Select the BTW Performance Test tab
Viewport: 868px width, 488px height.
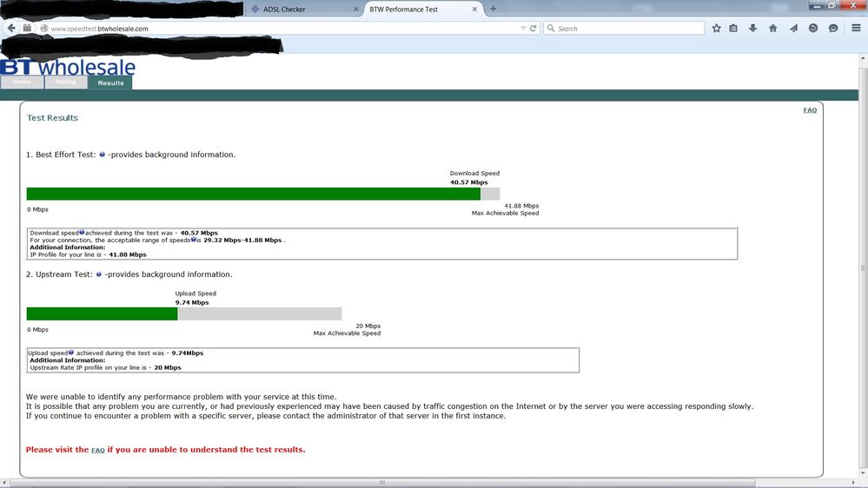coord(423,9)
